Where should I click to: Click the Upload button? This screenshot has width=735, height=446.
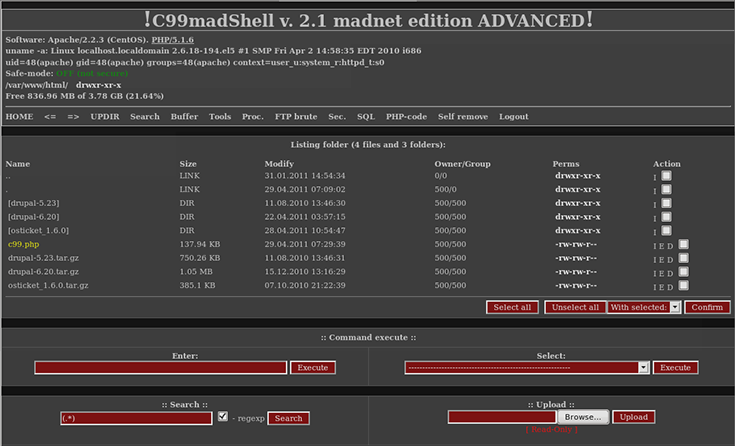(x=634, y=417)
